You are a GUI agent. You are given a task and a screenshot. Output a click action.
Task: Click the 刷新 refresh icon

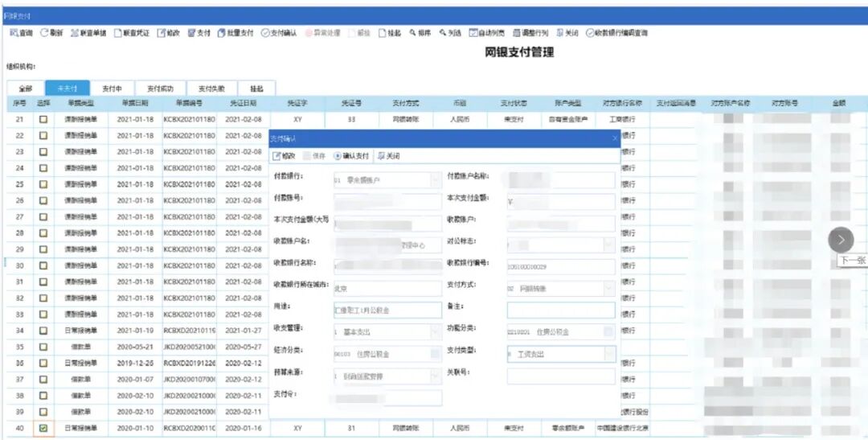point(51,33)
